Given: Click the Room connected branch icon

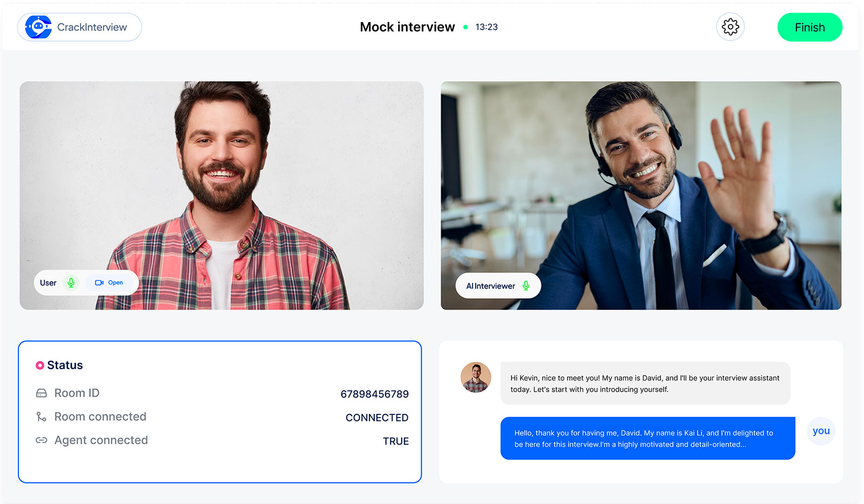Looking at the screenshot, I should (x=42, y=417).
